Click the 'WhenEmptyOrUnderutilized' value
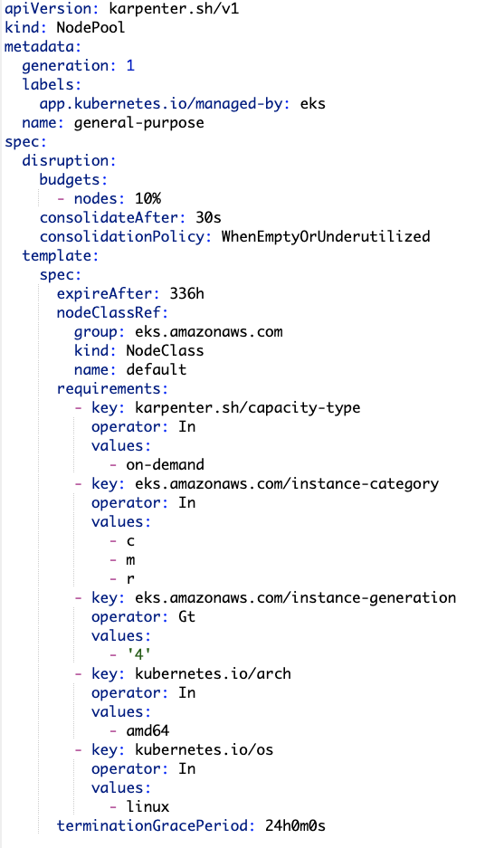 click(326, 236)
